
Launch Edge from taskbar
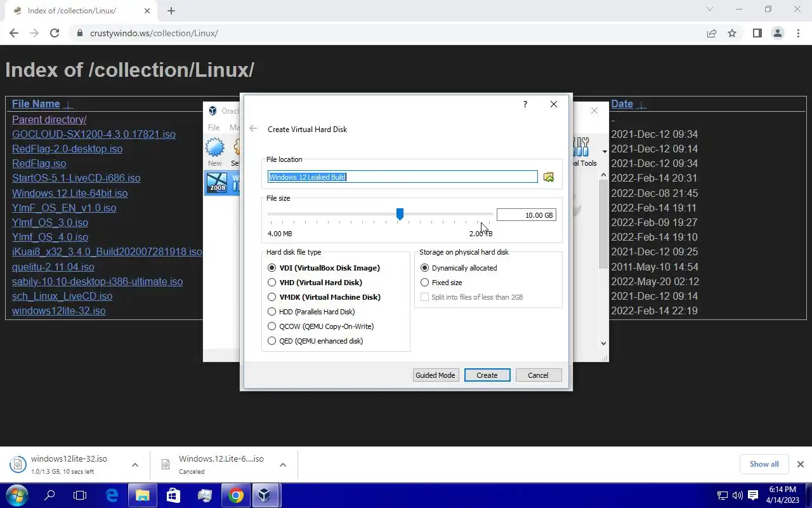tap(112, 495)
